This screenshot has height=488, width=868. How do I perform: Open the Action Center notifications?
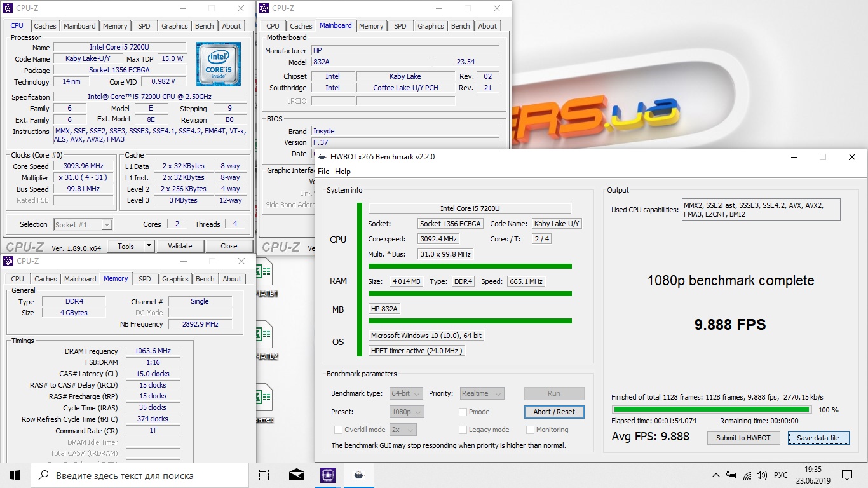point(847,475)
